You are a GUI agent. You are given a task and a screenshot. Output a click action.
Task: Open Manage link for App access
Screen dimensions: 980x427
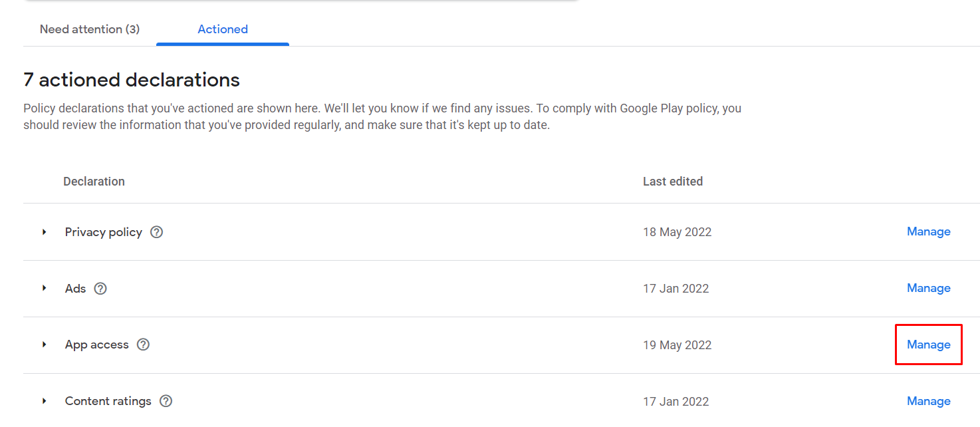tap(929, 345)
